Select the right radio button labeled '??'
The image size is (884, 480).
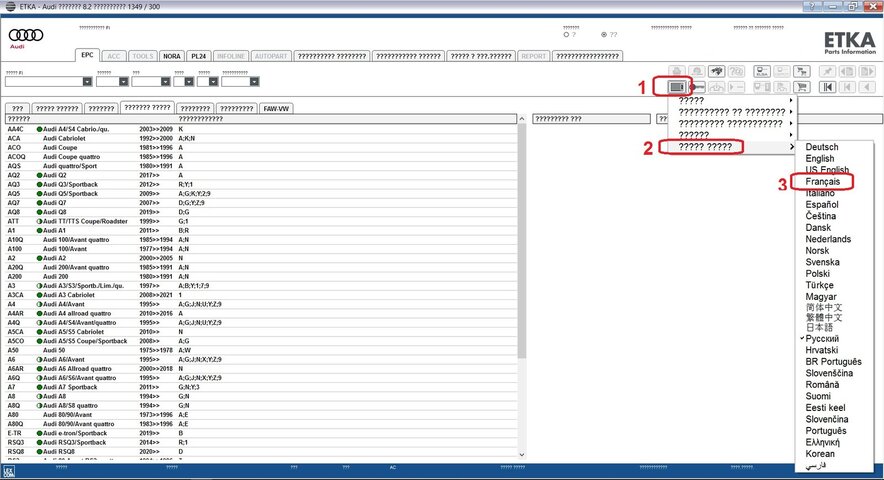pos(604,34)
